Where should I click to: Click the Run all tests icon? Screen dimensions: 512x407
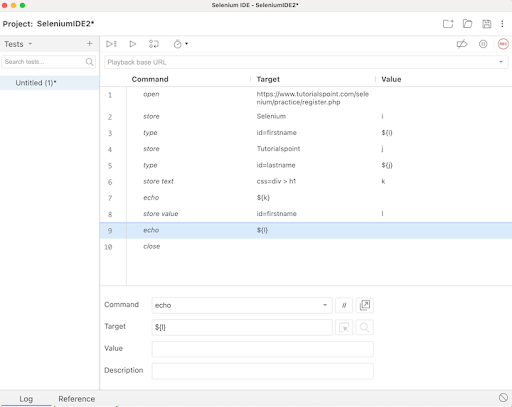pyautogui.click(x=111, y=44)
